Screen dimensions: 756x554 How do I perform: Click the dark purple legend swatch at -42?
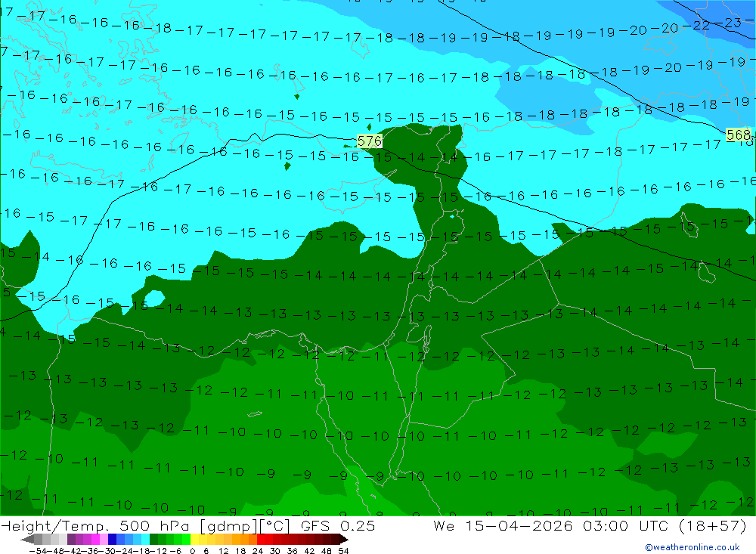(71, 539)
